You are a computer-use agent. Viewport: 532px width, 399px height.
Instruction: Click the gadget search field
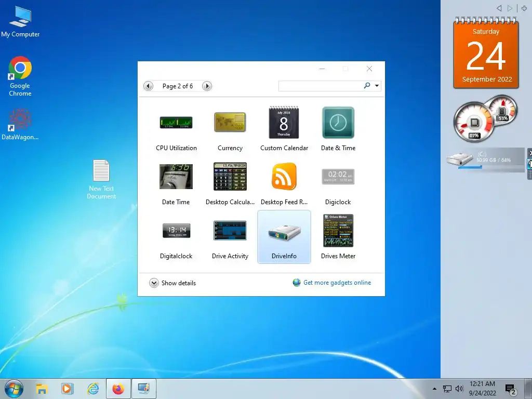(x=320, y=86)
